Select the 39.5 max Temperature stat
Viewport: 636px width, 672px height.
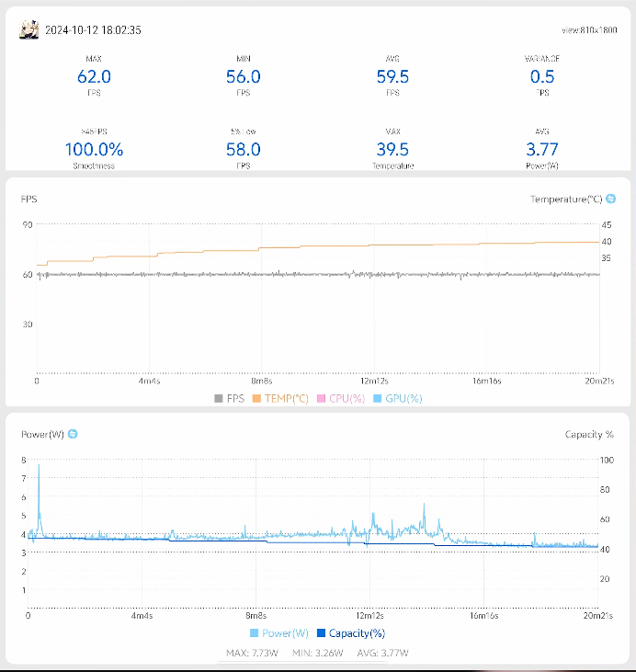pyautogui.click(x=392, y=149)
